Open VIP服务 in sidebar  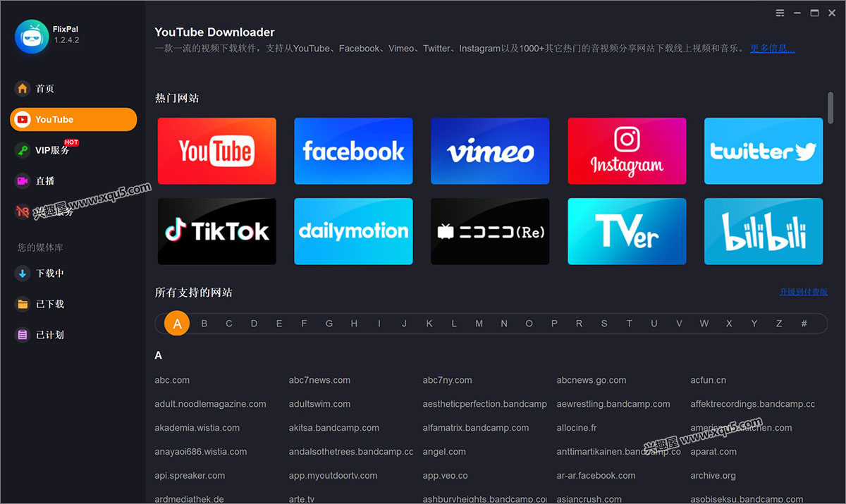53,150
